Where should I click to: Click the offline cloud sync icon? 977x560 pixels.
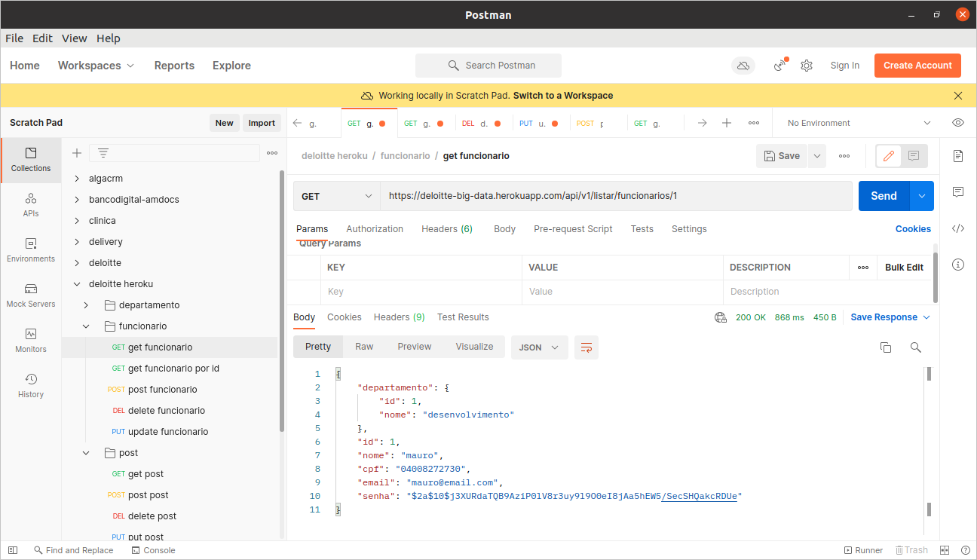pyautogui.click(x=743, y=66)
